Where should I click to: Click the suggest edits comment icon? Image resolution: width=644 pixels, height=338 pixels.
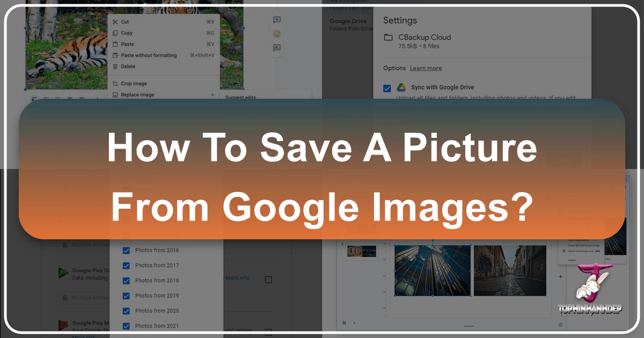276,47
